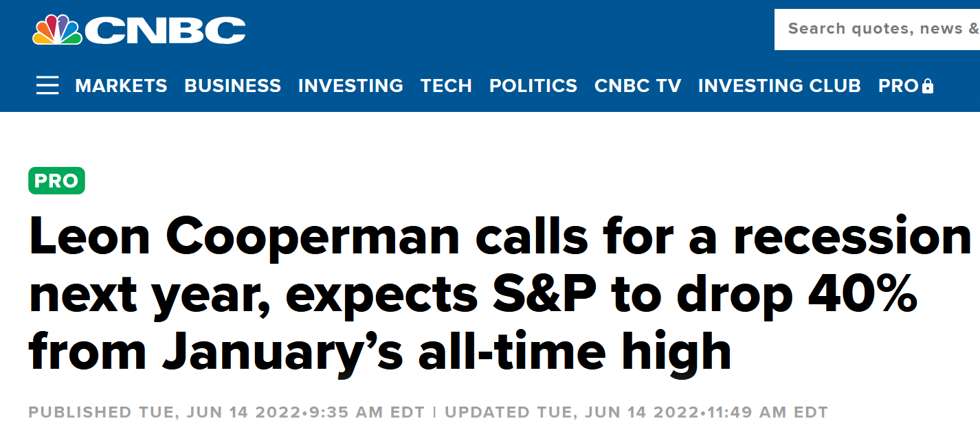Click the Published Jun 14 9:35 AM timestamp
This screenshot has height=432, width=980.
(229, 413)
